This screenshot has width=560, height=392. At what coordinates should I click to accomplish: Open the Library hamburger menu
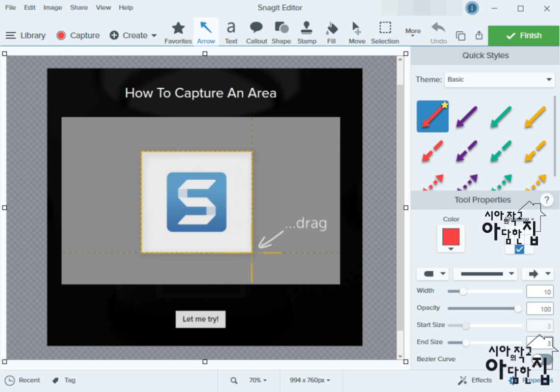(25, 35)
